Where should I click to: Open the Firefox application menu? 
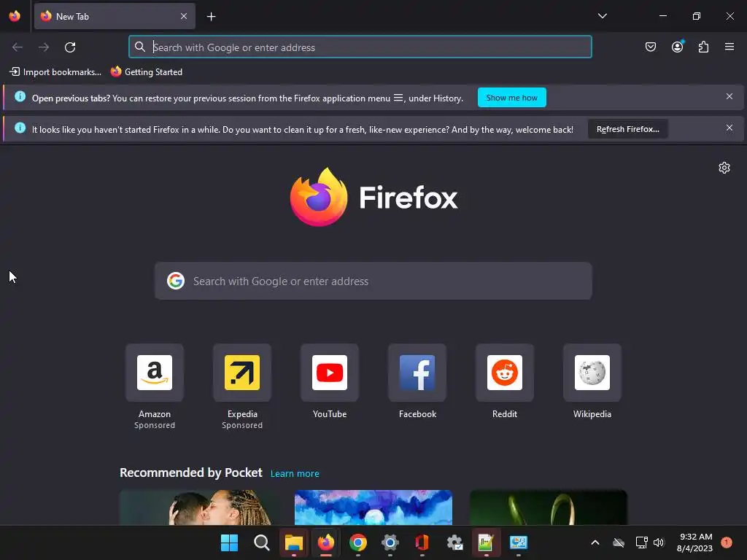point(729,47)
